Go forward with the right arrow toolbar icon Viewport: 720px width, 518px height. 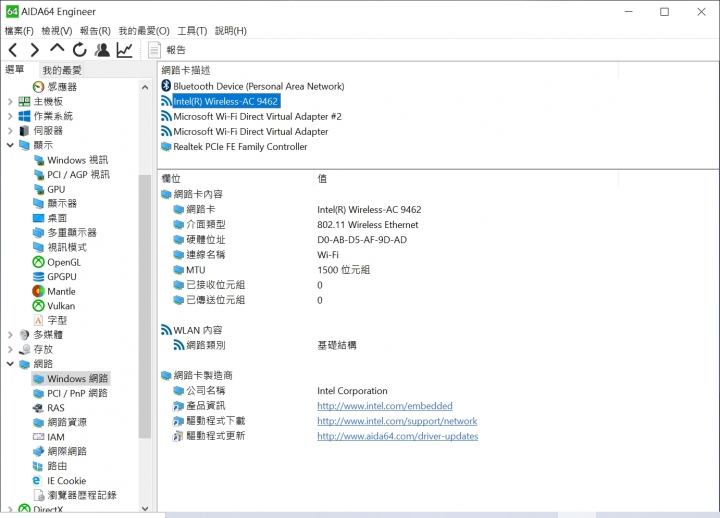34,50
